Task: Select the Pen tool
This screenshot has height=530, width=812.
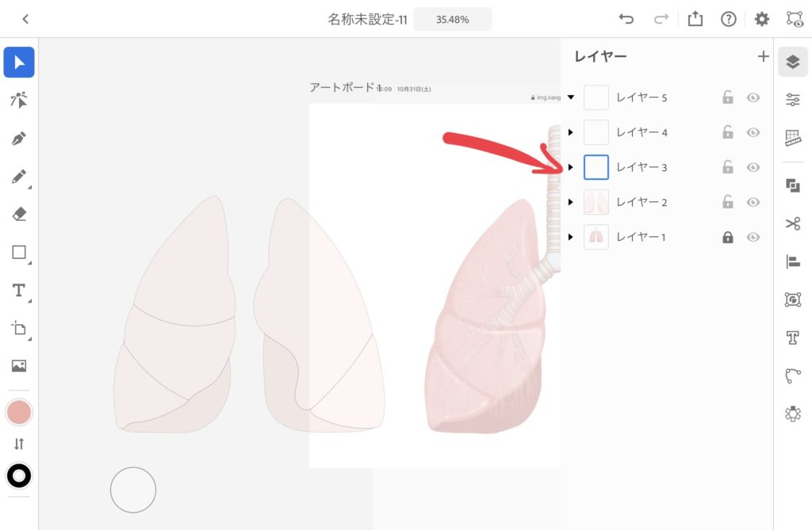Action: (x=19, y=138)
